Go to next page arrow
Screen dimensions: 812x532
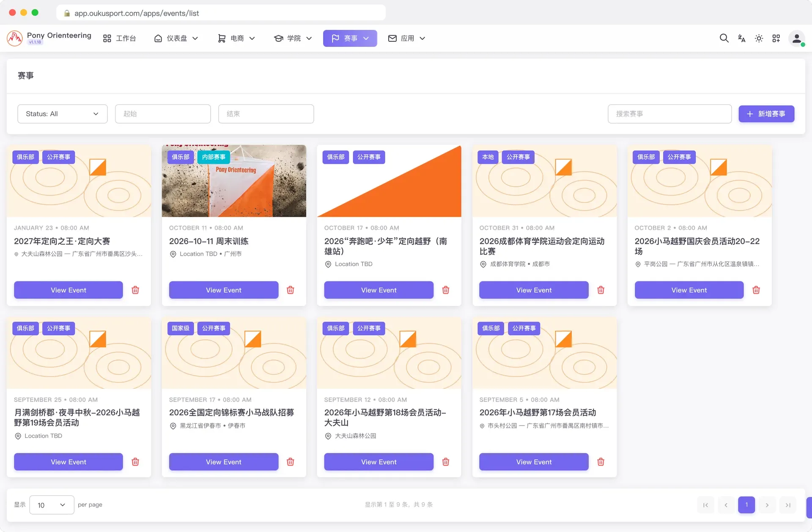[x=767, y=505]
